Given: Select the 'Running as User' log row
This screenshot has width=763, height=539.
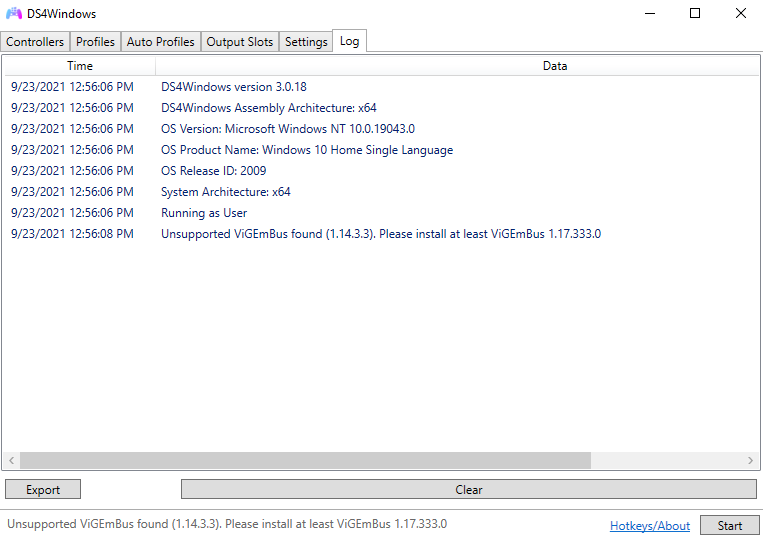Looking at the screenshot, I should pyautogui.click(x=382, y=213).
